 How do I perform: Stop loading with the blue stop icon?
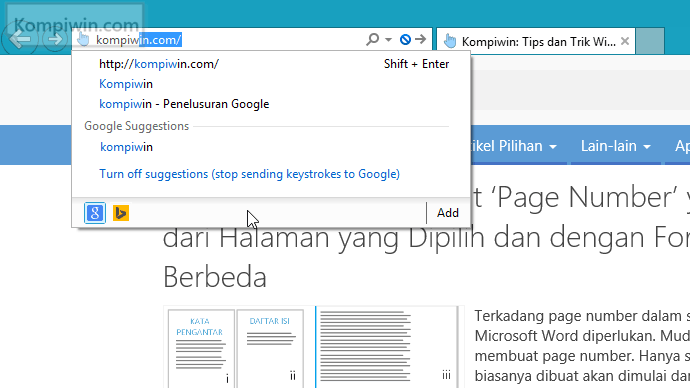tap(405, 40)
